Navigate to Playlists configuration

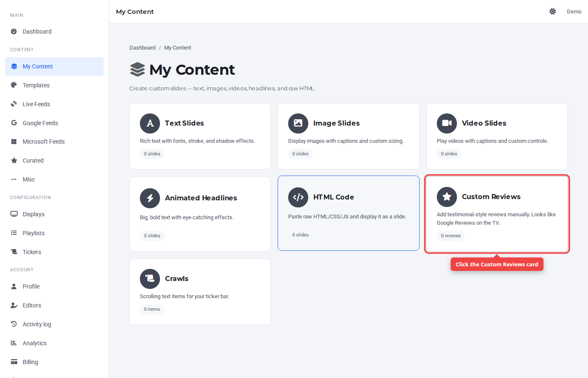tap(55, 233)
